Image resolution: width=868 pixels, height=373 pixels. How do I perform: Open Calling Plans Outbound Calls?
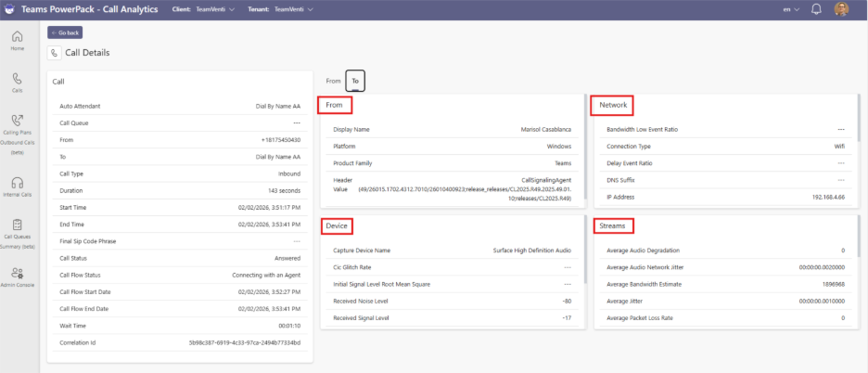[x=18, y=122]
